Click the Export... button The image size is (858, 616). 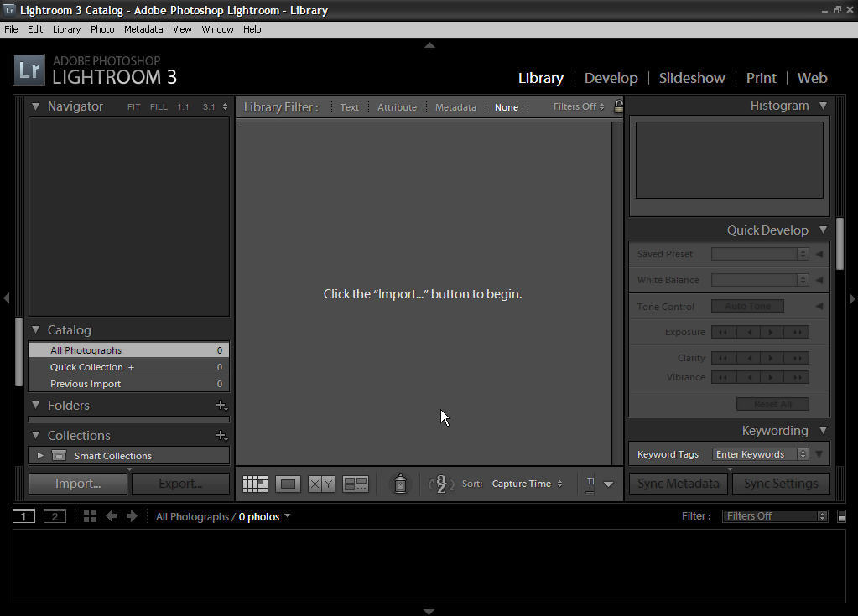pyautogui.click(x=180, y=484)
